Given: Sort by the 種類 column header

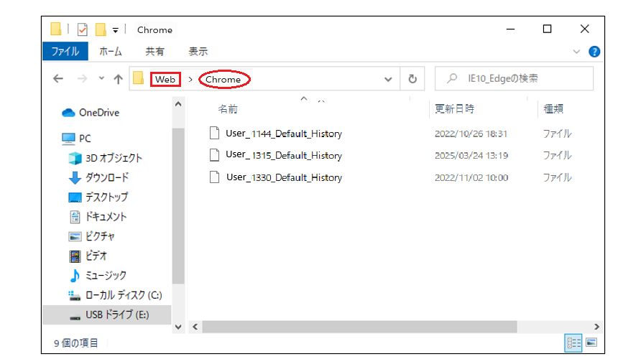Looking at the screenshot, I should (x=553, y=108).
